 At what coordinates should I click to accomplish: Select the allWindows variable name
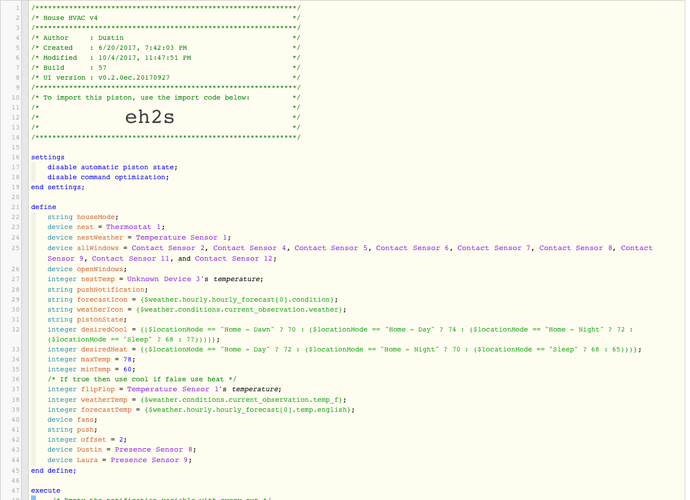tap(98, 248)
